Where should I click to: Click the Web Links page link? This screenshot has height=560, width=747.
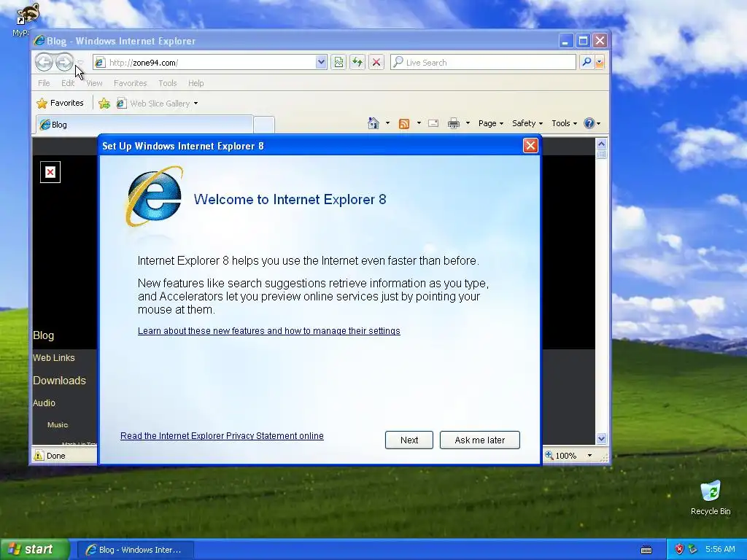(x=54, y=357)
